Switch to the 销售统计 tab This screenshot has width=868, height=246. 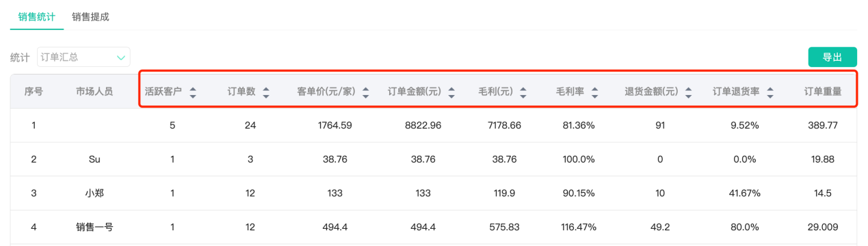37,17
